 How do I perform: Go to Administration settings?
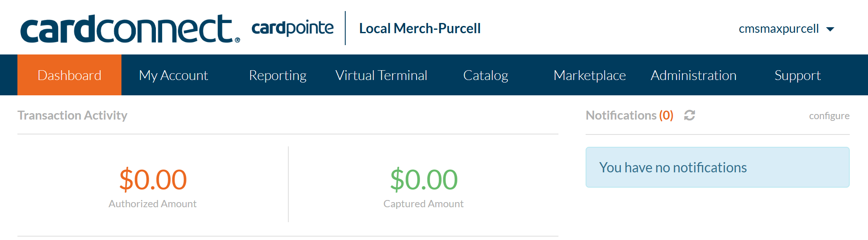693,75
